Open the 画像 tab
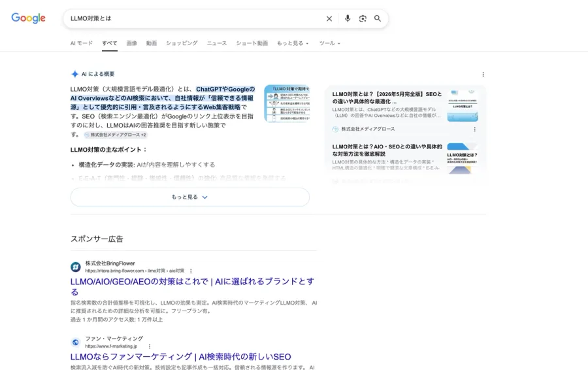588x370 pixels. pos(131,43)
